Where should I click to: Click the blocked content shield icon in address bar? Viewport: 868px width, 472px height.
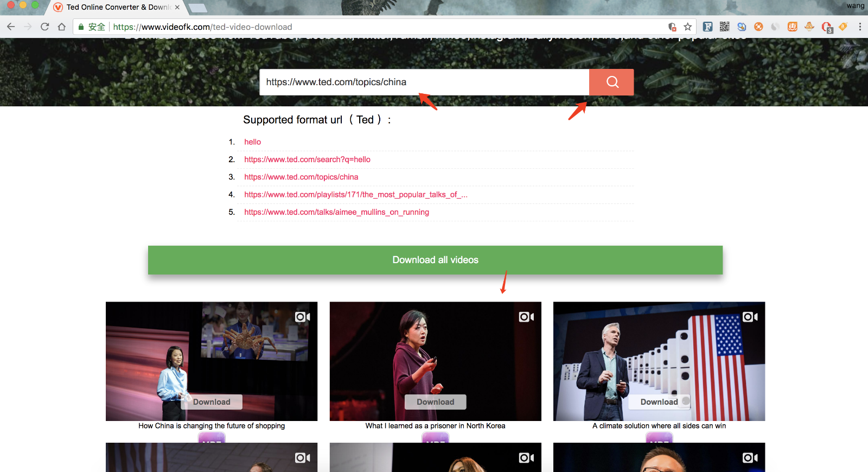tap(672, 27)
